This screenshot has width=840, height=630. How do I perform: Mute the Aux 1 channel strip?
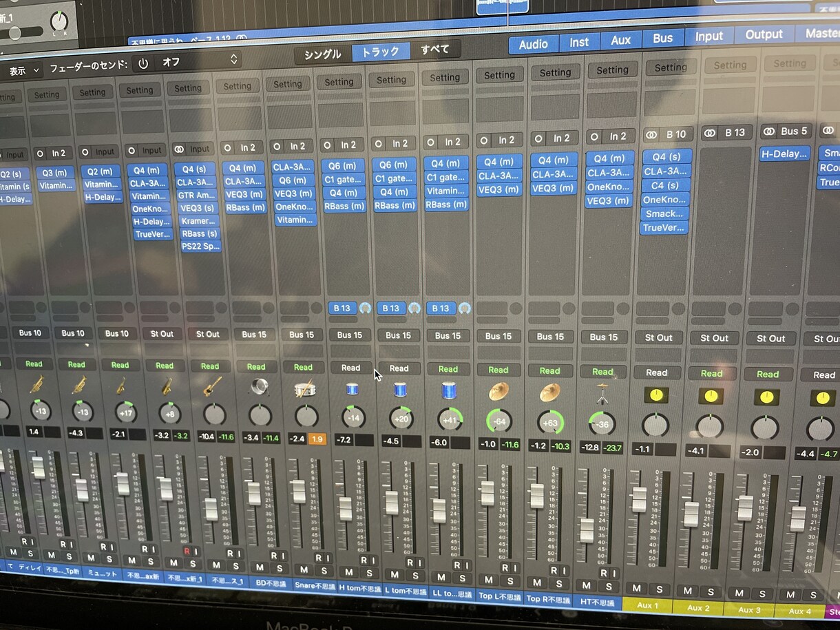click(637, 588)
